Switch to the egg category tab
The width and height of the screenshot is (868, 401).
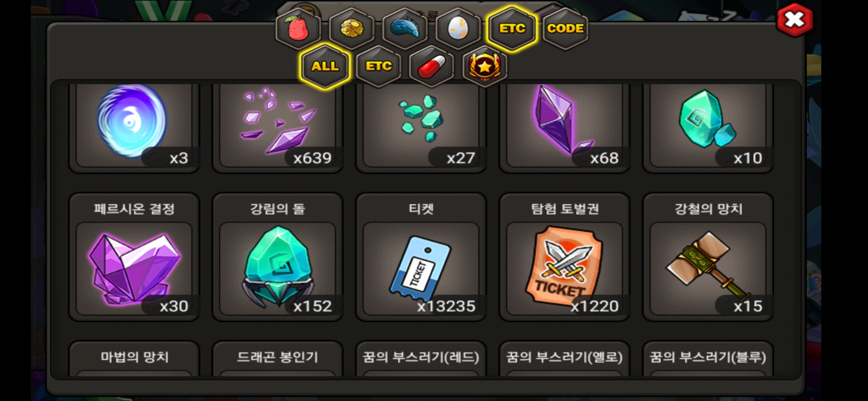click(458, 29)
